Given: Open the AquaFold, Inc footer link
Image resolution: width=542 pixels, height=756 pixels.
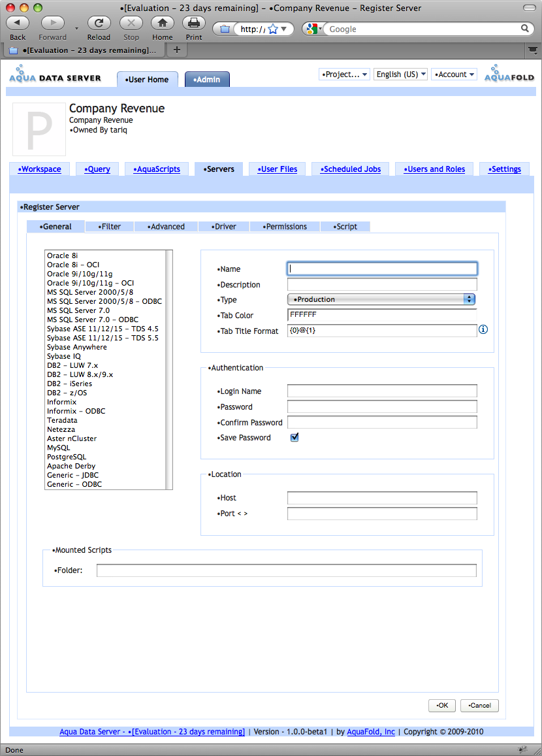Looking at the screenshot, I should click(x=370, y=731).
